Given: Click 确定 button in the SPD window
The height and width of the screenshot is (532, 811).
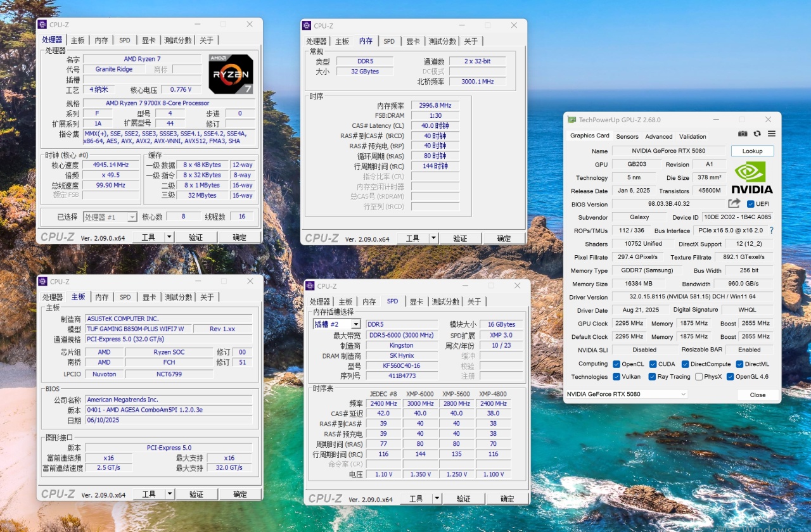Looking at the screenshot, I should point(508,498).
